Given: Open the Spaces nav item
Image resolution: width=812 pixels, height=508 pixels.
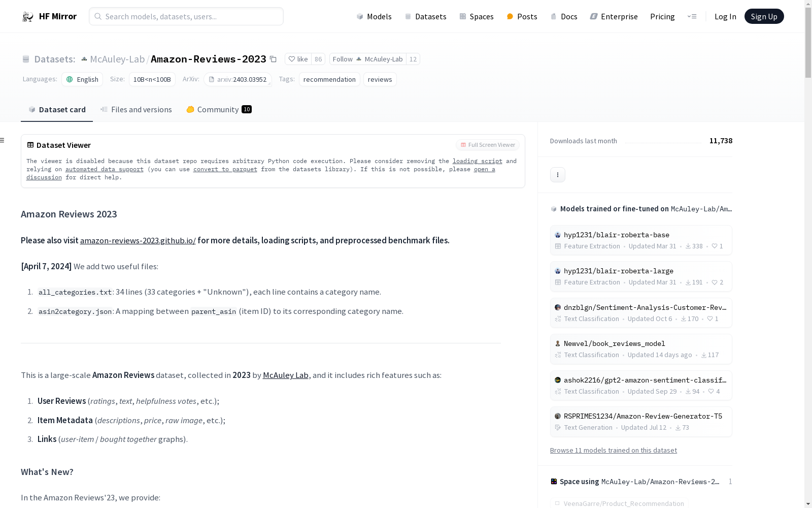Looking at the screenshot, I should pyautogui.click(x=477, y=16).
